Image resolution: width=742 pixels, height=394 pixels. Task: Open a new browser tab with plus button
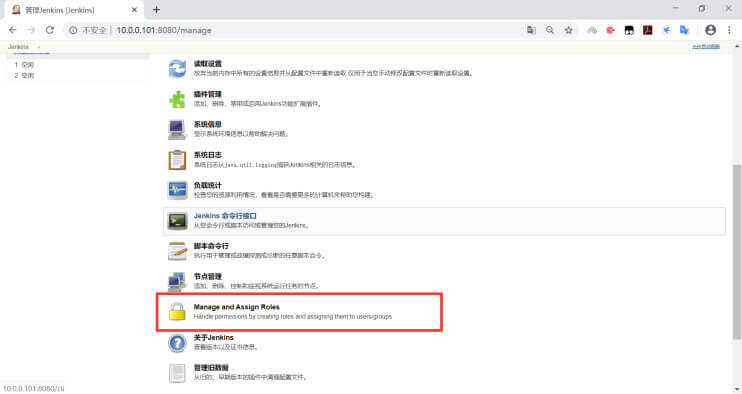(x=156, y=9)
